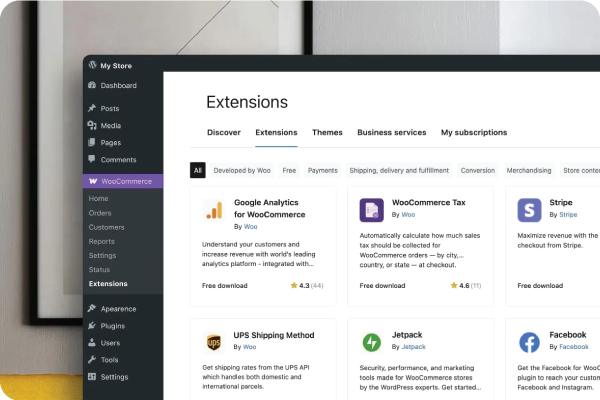
Task: Open the My subscriptions tab
Action: point(474,132)
